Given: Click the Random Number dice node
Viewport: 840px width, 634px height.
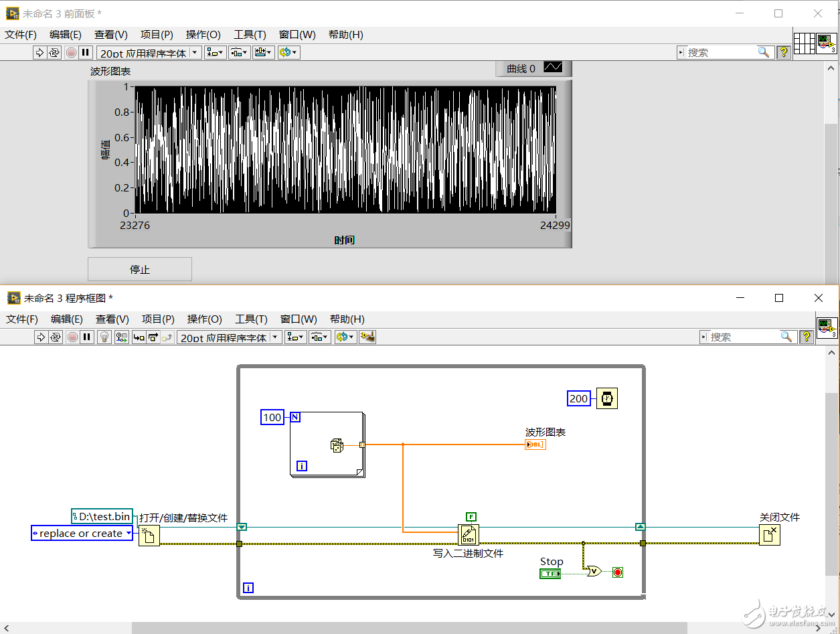Looking at the screenshot, I should 337,445.
